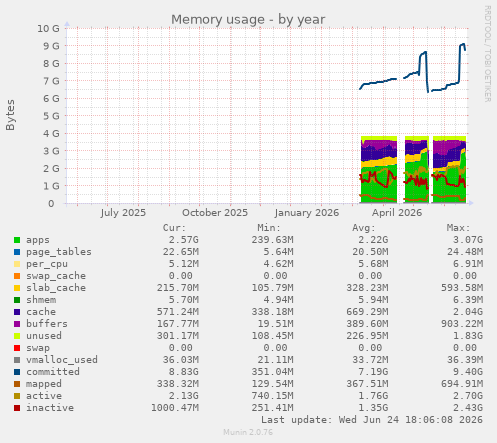This screenshot has width=497, height=443.
Task: Click the 'Min:' column header
Action: (269, 228)
